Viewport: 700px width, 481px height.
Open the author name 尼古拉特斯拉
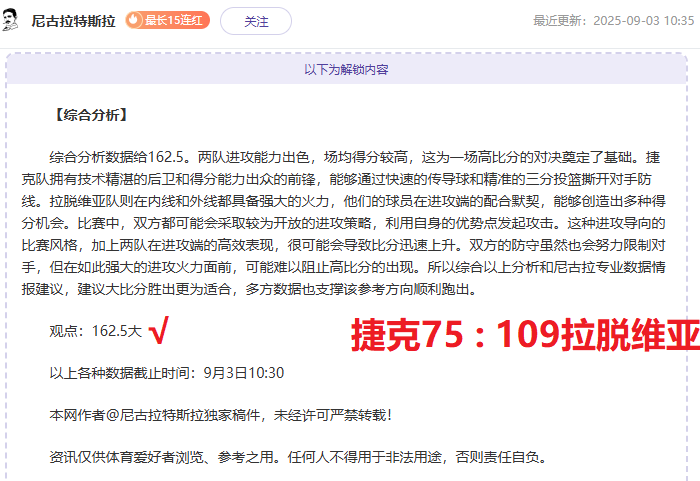[x=74, y=21]
